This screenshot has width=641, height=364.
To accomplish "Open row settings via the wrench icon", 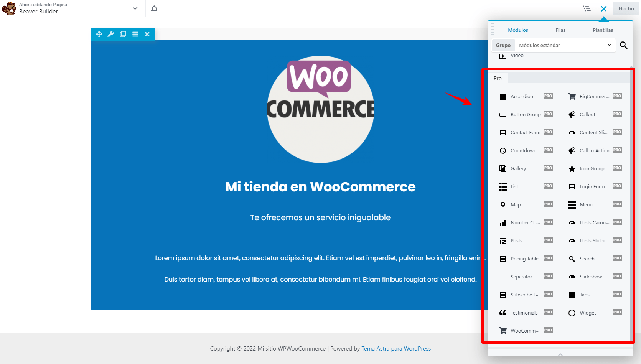I will point(111,34).
